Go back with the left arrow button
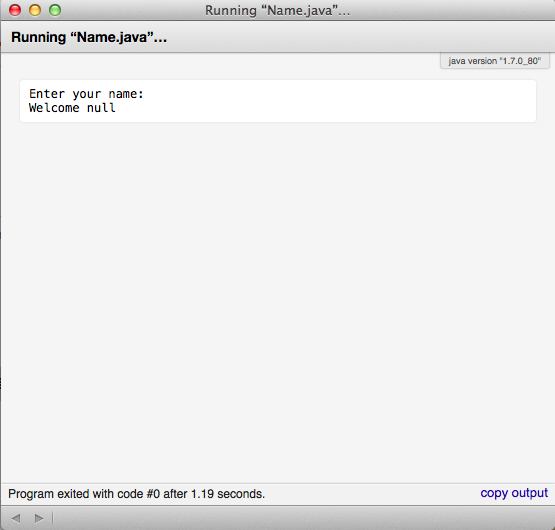The height and width of the screenshot is (530, 555). [x=16, y=518]
